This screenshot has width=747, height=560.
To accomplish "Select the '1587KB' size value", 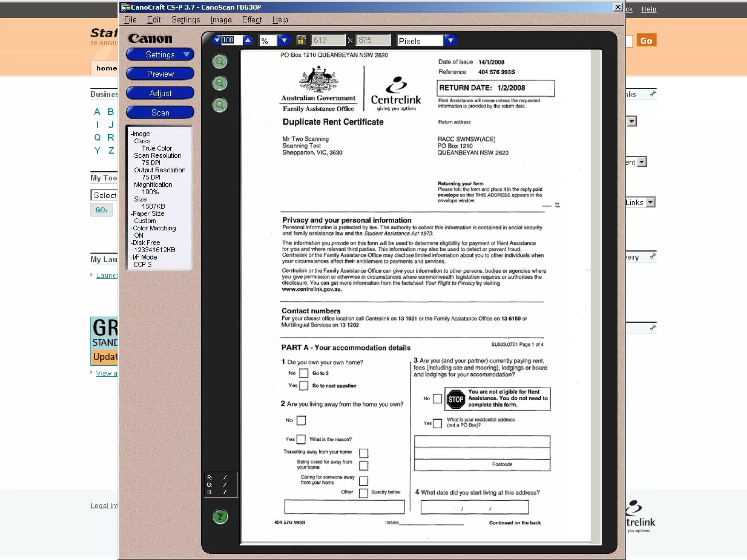I will coord(153,206).
